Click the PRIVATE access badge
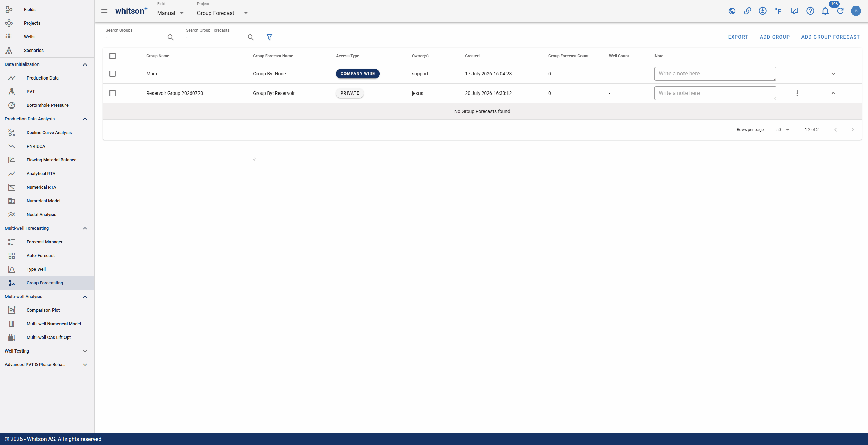This screenshot has height=445, width=868. [350, 93]
